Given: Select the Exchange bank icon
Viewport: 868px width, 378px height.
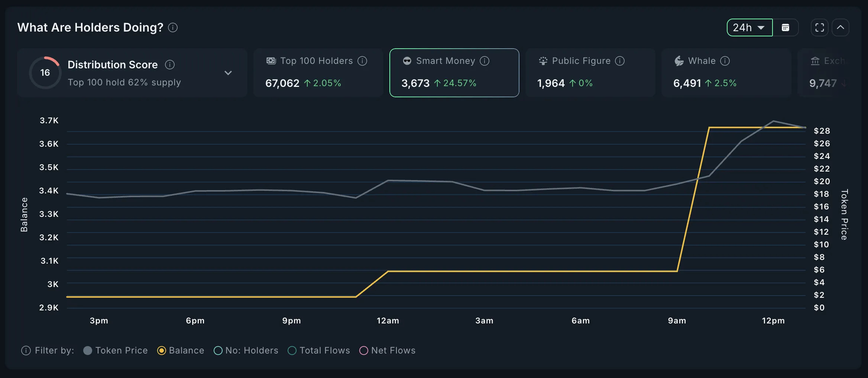Looking at the screenshot, I should coord(816,61).
